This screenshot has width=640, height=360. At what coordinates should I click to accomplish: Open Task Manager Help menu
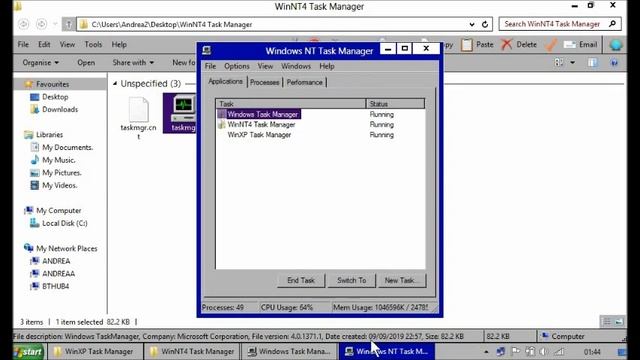[x=327, y=66]
